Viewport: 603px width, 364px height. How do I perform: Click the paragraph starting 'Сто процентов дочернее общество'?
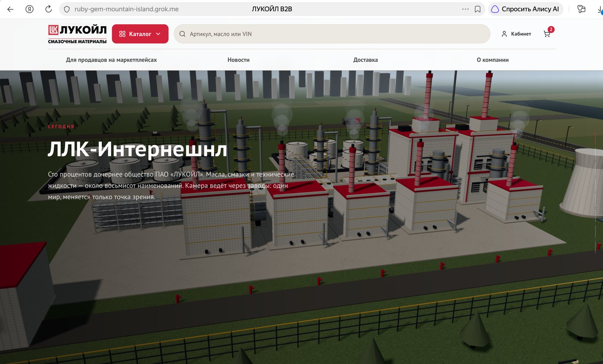pyautogui.click(x=171, y=185)
